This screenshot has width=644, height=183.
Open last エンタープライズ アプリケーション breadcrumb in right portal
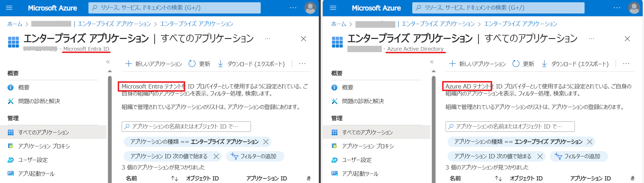pyautogui.click(x=521, y=24)
